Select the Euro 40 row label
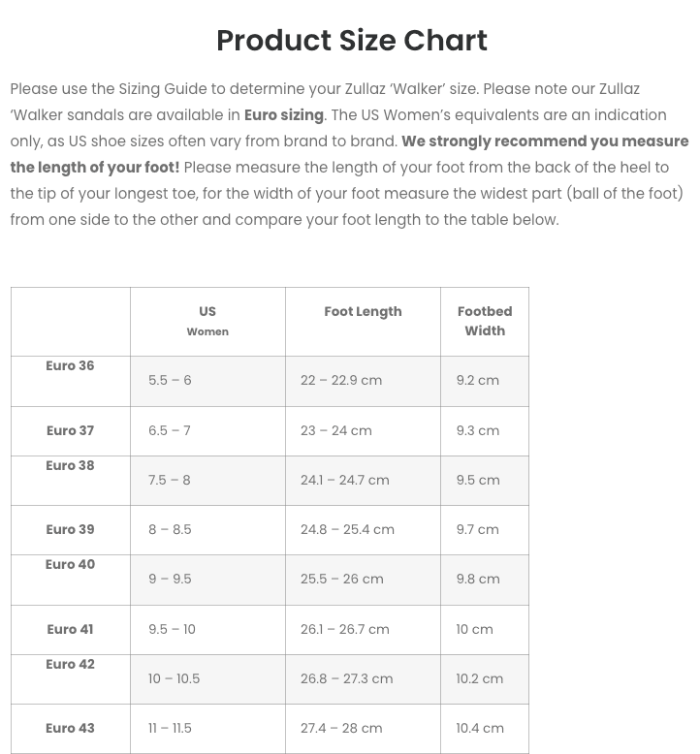Image resolution: width=700 pixels, height=754 pixels. point(70,564)
